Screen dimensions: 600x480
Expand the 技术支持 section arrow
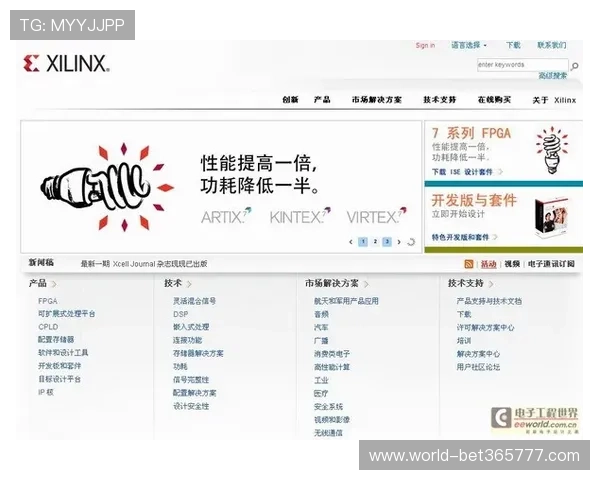[491, 284]
